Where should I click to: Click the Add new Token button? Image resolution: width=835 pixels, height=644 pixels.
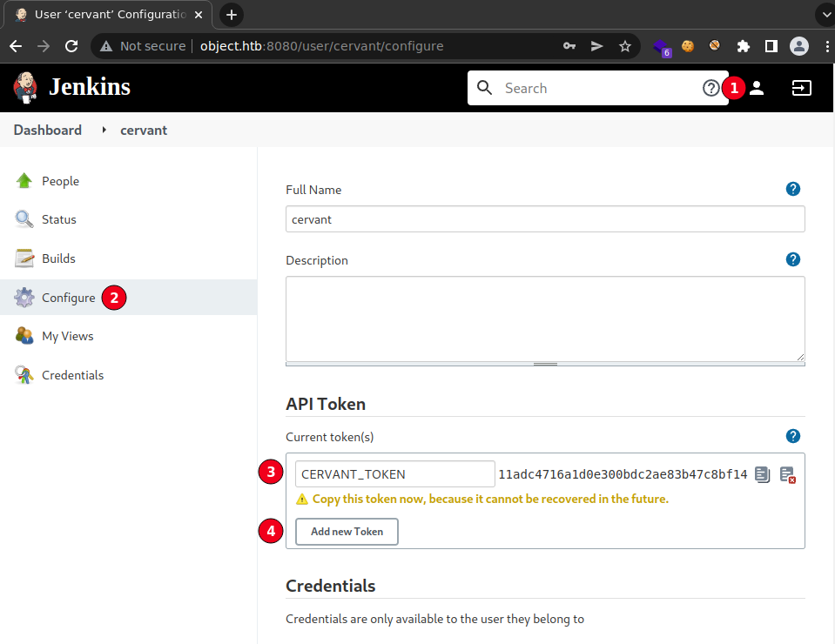tap(347, 532)
